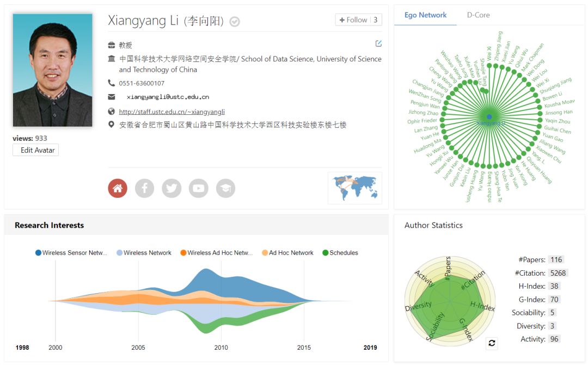Click the light orange Ad Hoc Network swatch

[x=265, y=253]
